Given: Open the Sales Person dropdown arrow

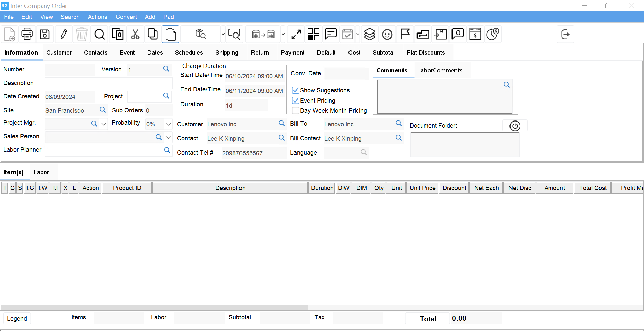Looking at the screenshot, I should tap(168, 137).
